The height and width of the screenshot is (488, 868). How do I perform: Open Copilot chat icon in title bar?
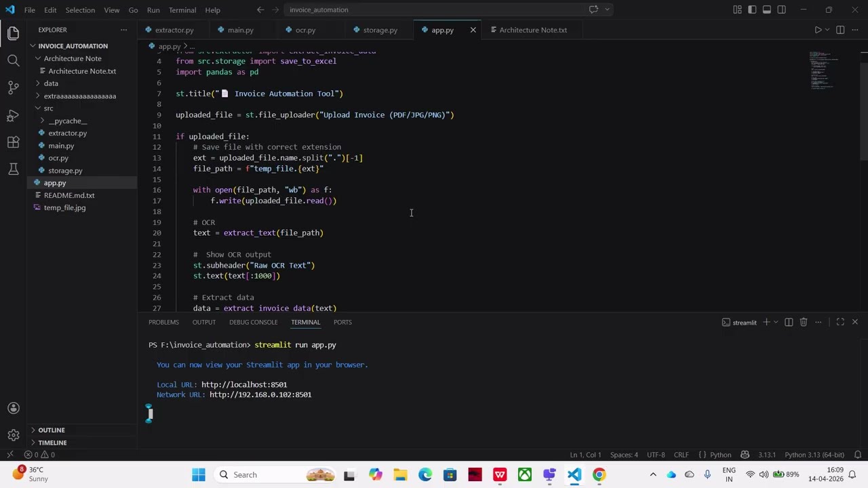point(593,9)
